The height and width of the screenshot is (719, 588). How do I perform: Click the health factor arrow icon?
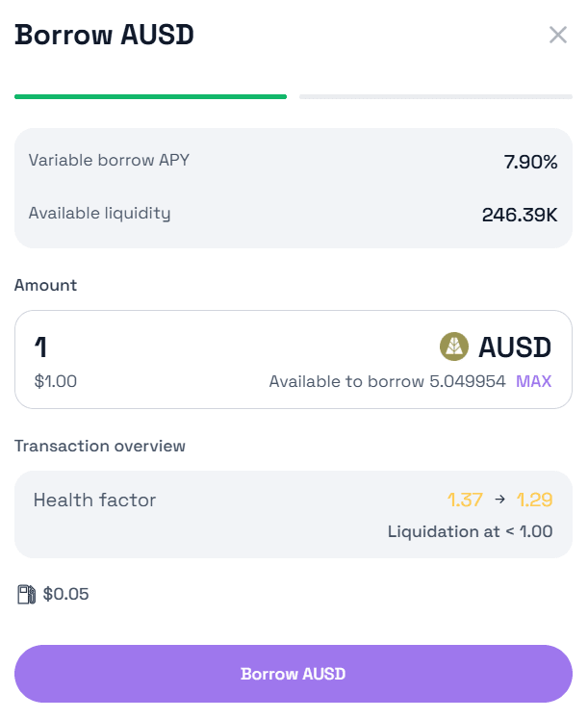coord(499,500)
